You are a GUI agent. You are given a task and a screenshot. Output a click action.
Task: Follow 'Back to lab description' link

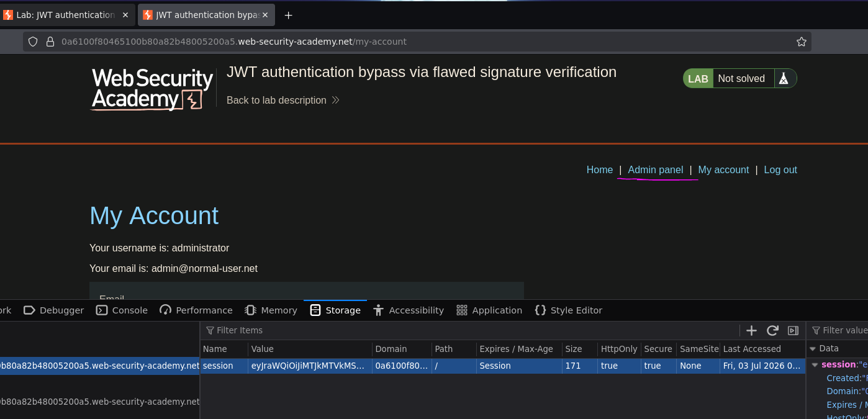click(283, 100)
